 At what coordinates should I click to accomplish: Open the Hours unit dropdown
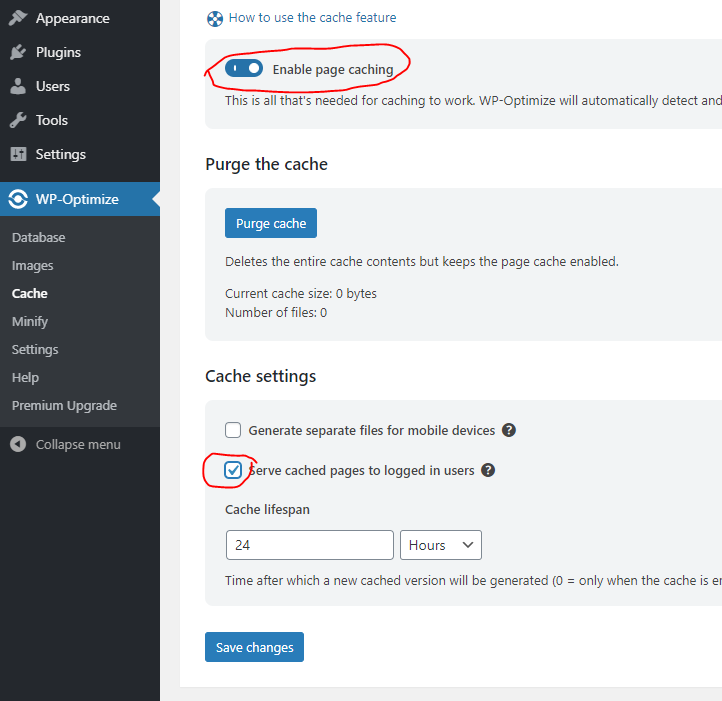pyautogui.click(x=441, y=545)
